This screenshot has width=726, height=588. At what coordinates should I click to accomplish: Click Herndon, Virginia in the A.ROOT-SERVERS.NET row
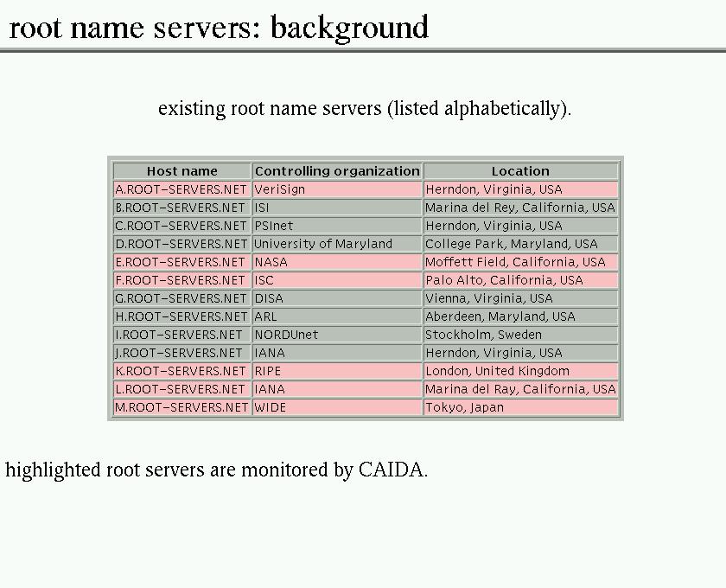tap(521, 189)
